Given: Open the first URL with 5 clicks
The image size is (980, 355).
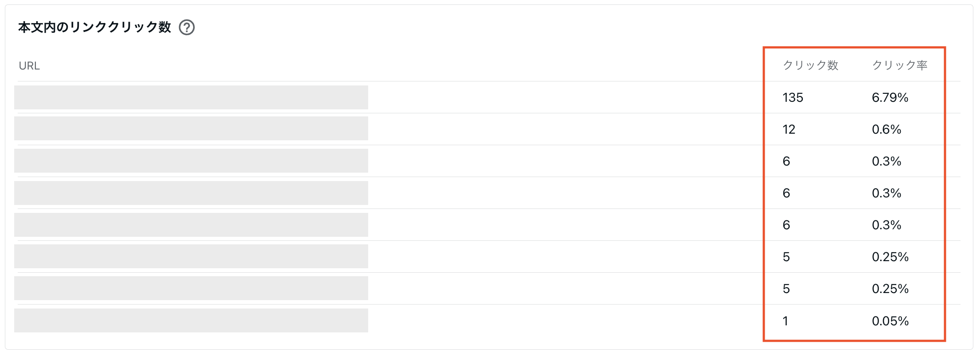Looking at the screenshot, I should 191,256.
